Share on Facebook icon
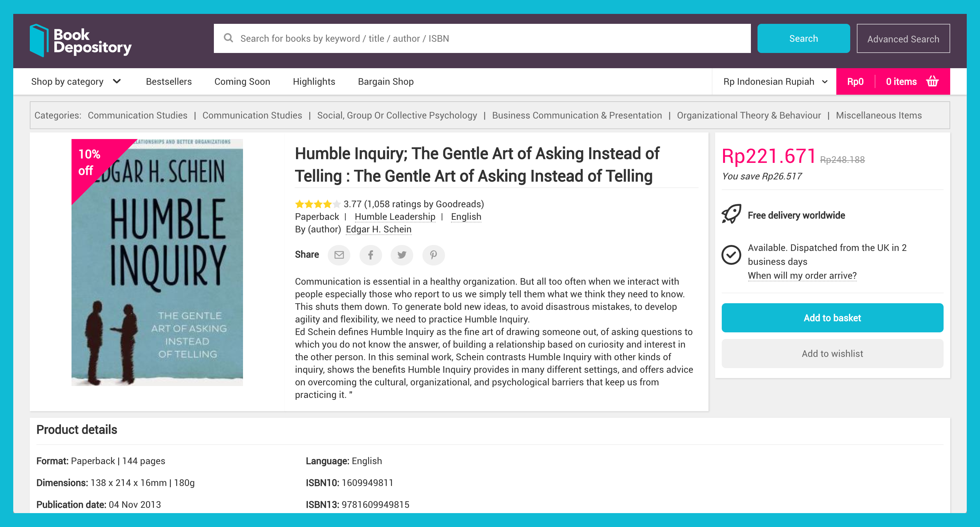980x527 pixels. (x=370, y=255)
